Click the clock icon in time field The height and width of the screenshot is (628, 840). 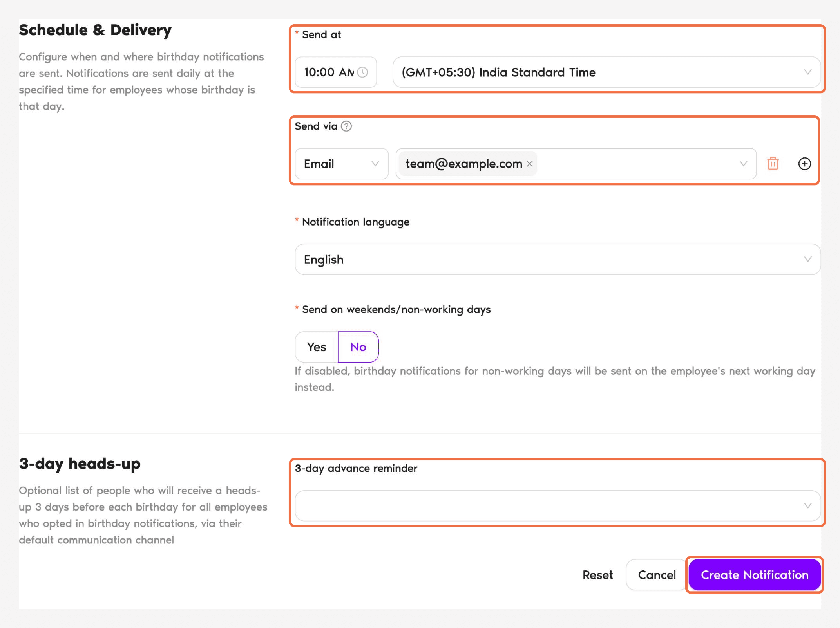pyautogui.click(x=362, y=72)
